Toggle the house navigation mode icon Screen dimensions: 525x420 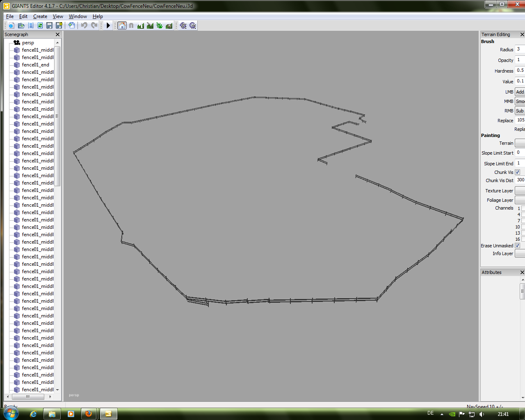(x=122, y=25)
